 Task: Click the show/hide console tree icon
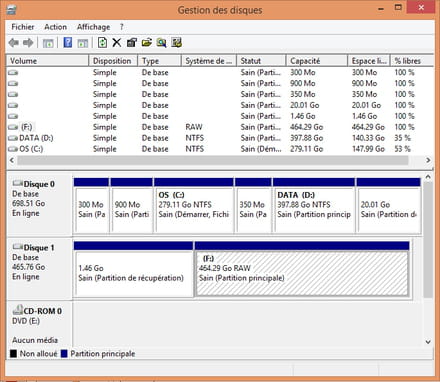click(48, 43)
